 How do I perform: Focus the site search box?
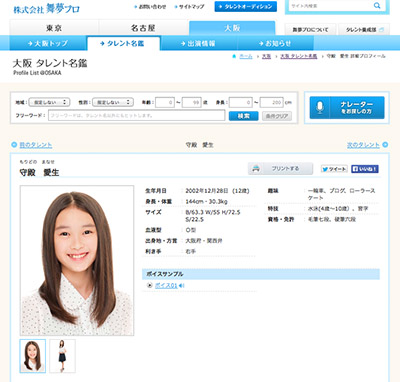point(330,6)
